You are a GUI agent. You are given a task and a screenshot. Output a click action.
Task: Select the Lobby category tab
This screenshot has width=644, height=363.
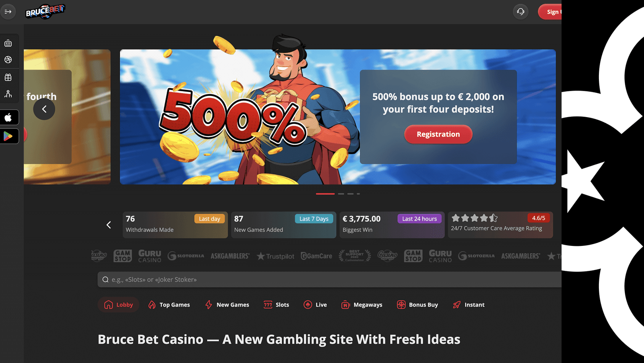pyautogui.click(x=118, y=305)
